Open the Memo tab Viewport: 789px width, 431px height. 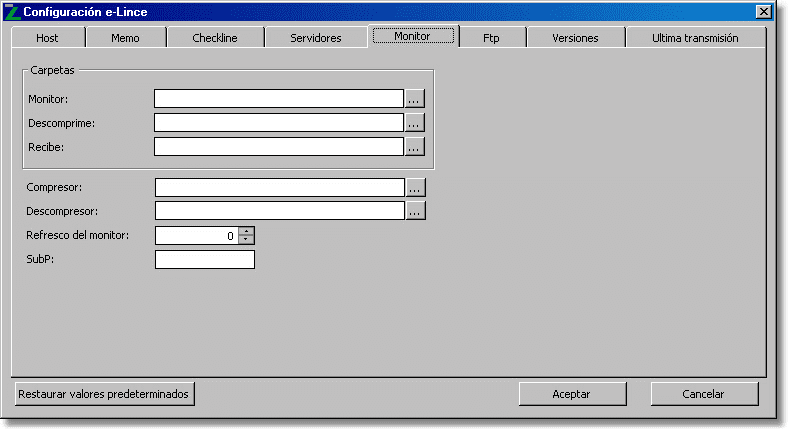pos(126,38)
